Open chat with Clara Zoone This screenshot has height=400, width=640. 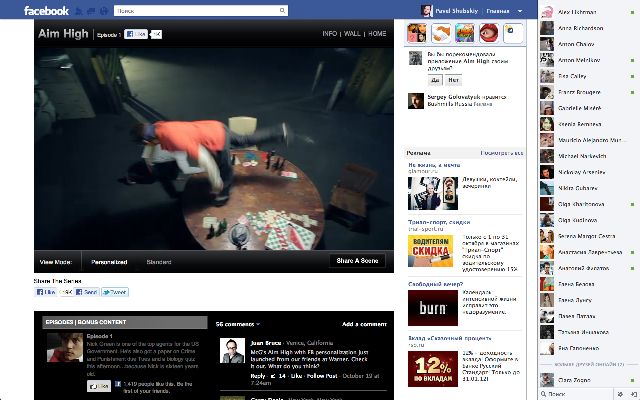coord(587,380)
